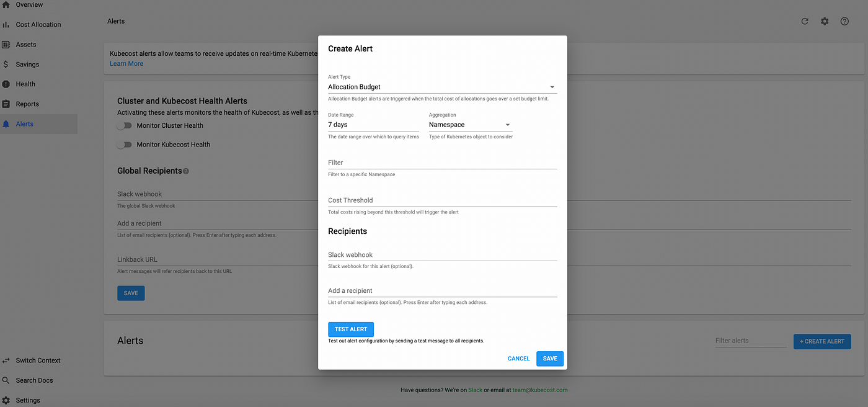Navigate to Savings
This screenshot has width=868, height=407.
coord(27,65)
